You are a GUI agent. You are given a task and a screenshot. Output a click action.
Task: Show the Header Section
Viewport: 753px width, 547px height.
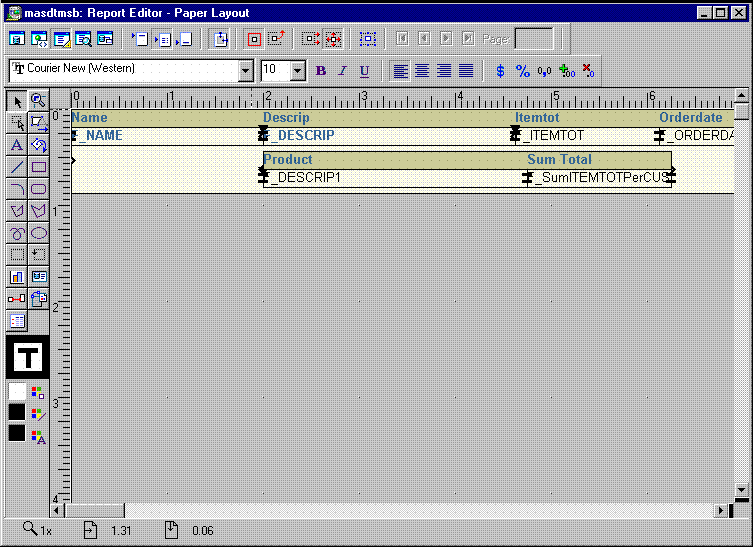click(x=140, y=39)
